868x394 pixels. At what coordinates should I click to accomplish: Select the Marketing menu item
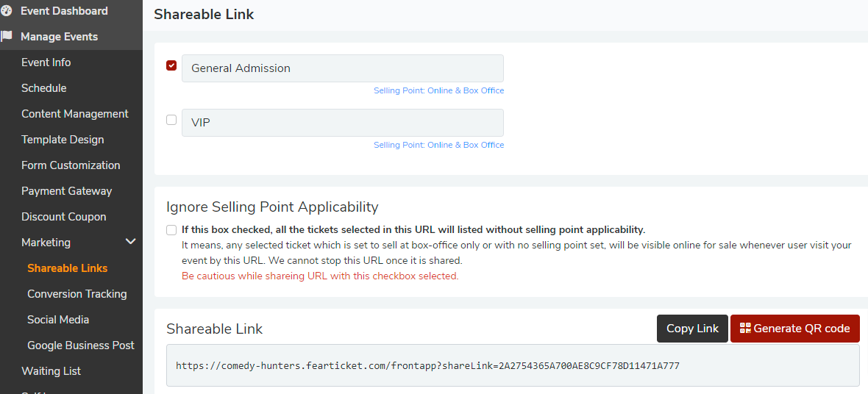point(46,243)
